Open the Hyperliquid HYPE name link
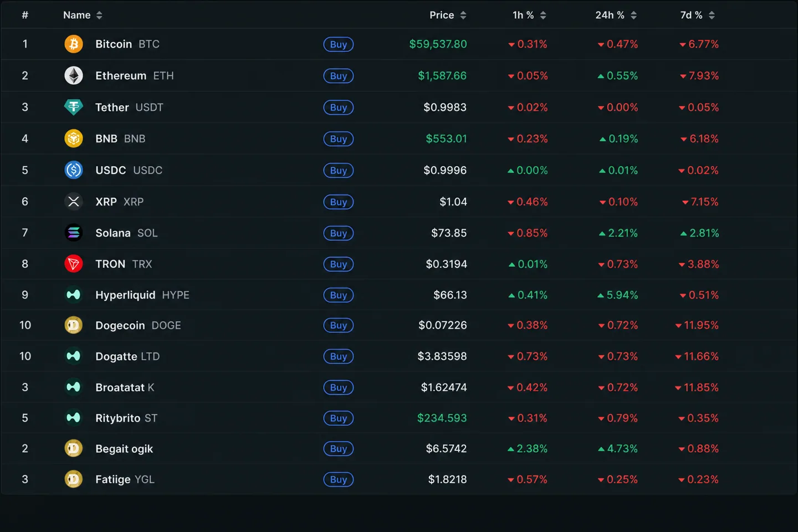The width and height of the screenshot is (798, 532). click(x=142, y=295)
